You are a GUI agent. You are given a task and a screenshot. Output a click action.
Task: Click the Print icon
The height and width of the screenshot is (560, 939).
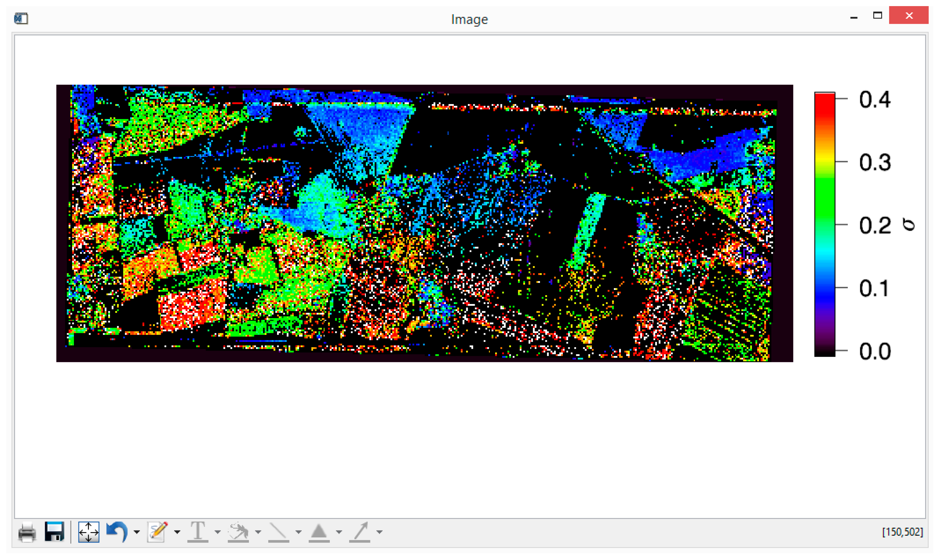click(27, 532)
